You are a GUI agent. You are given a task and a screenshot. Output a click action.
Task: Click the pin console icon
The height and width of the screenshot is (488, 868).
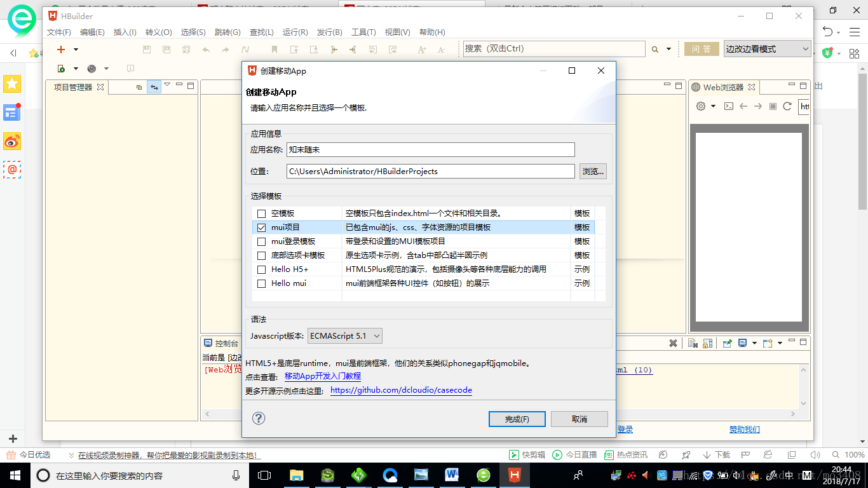(x=727, y=343)
